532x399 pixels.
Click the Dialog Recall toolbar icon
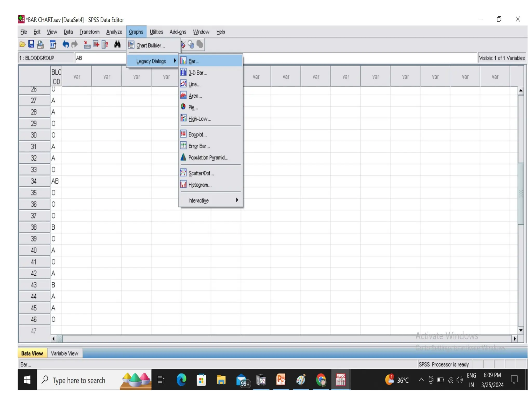point(53,44)
